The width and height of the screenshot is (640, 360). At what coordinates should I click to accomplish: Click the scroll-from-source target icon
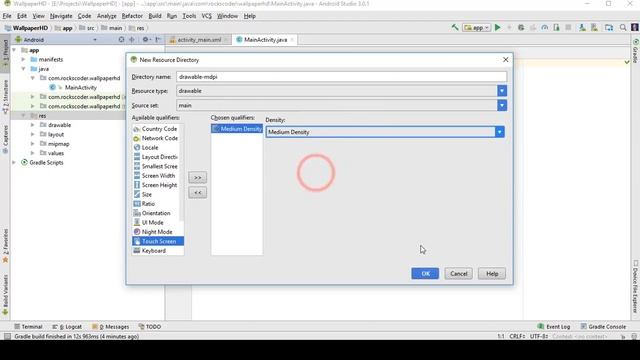tap(121, 40)
